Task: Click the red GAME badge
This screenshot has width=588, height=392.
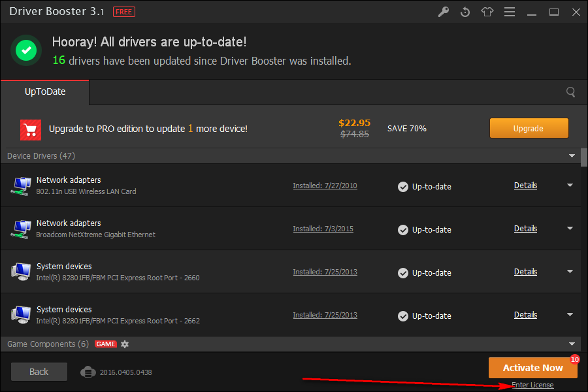Action: tap(106, 344)
